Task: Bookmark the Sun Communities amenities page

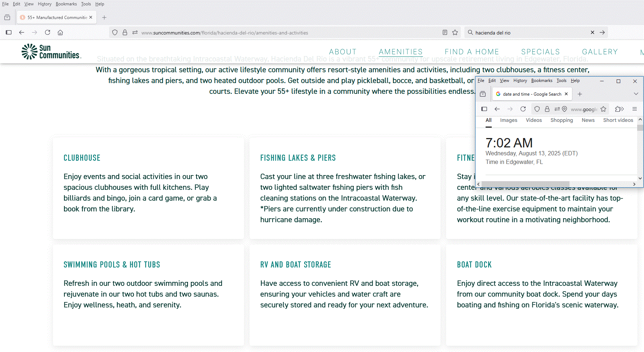Action: tap(455, 32)
